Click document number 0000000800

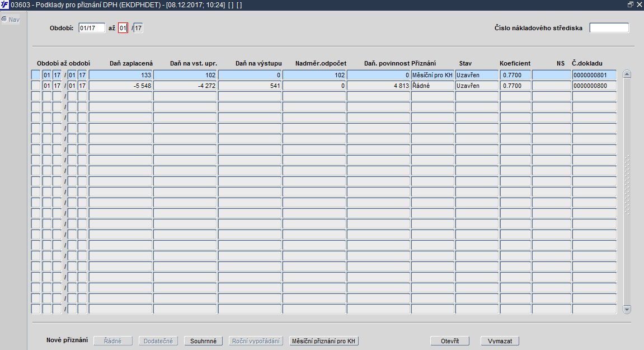[594, 86]
